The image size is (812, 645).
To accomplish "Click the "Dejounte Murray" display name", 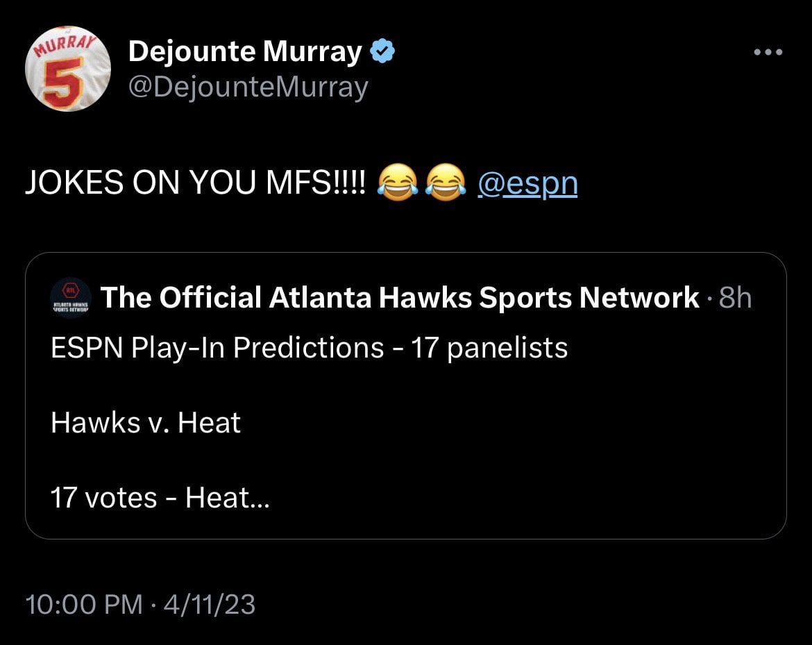I will (246, 51).
